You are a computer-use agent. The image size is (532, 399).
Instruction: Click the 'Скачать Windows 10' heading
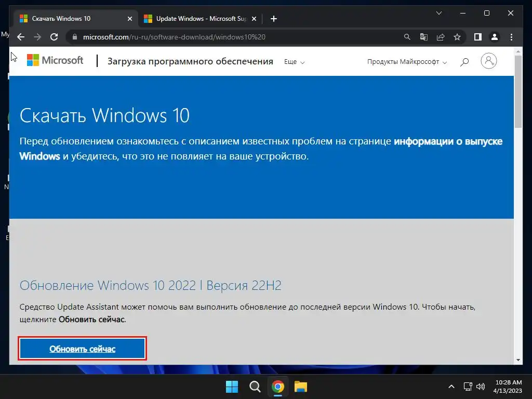tap(104, 115)
